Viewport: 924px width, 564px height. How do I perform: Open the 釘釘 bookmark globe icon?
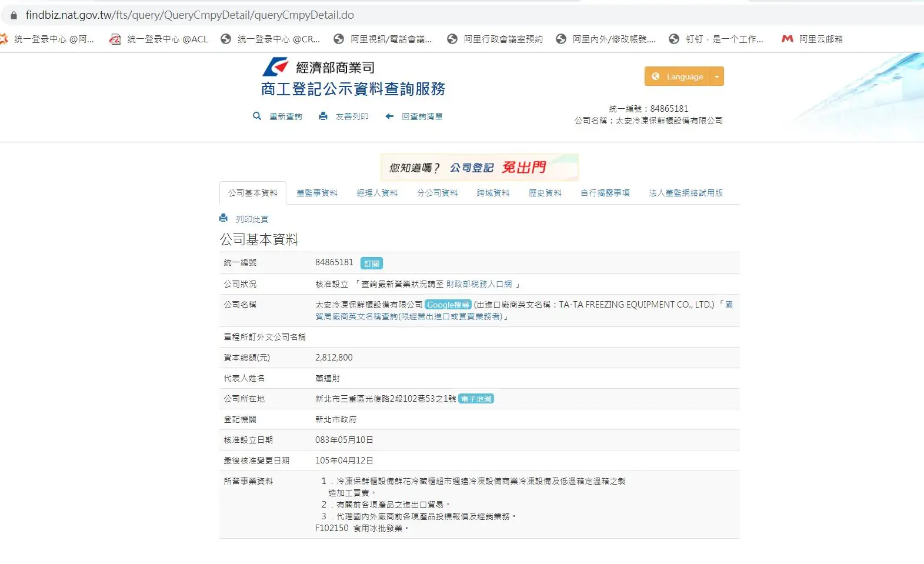[674, 39]
